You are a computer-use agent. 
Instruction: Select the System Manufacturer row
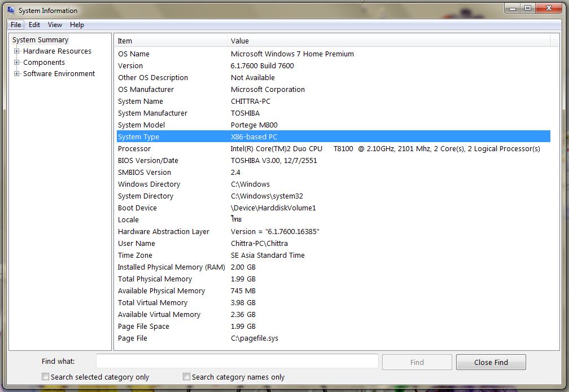pyautogui.click(x=334, y=113)
